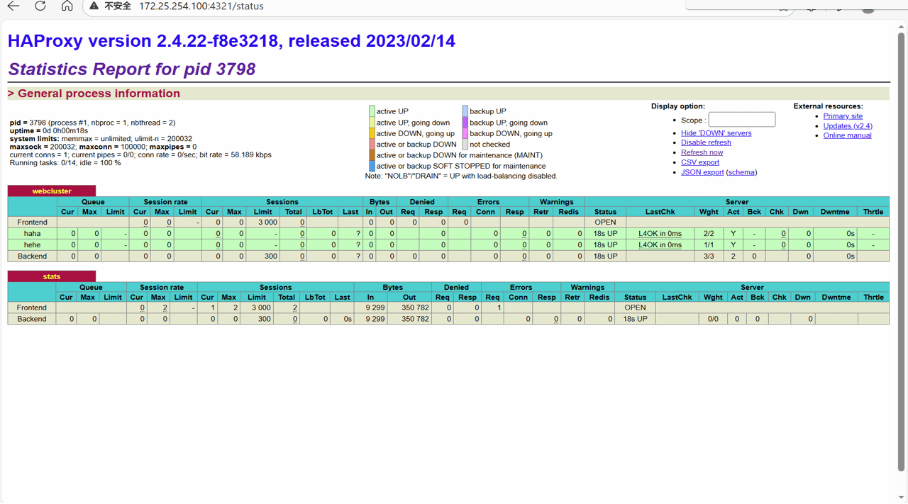Click the SOFT STOPPED blue legend swatch
This screenshot has height=504, width=908.
pyautogui.click(x=372, y=166)
